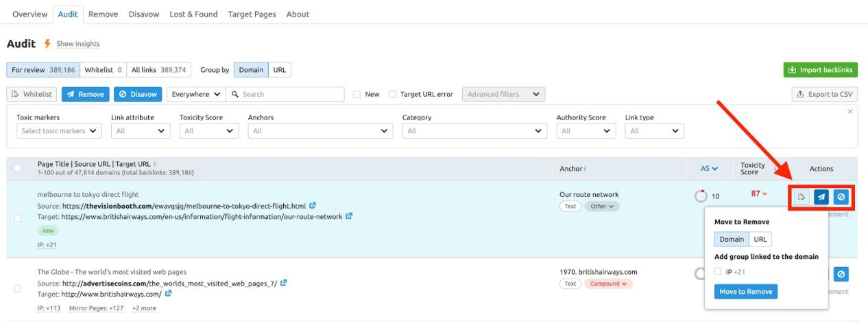Click the blue remove paper-plane icon in first row
The width and height of the screenshot is (868, 322).
[821, 197]
